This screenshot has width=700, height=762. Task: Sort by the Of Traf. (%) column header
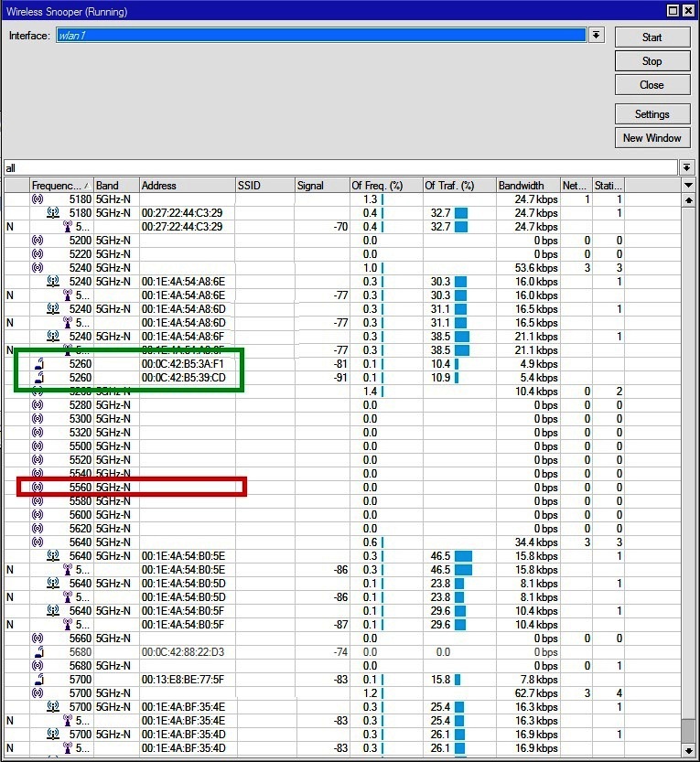coord(459,185)
